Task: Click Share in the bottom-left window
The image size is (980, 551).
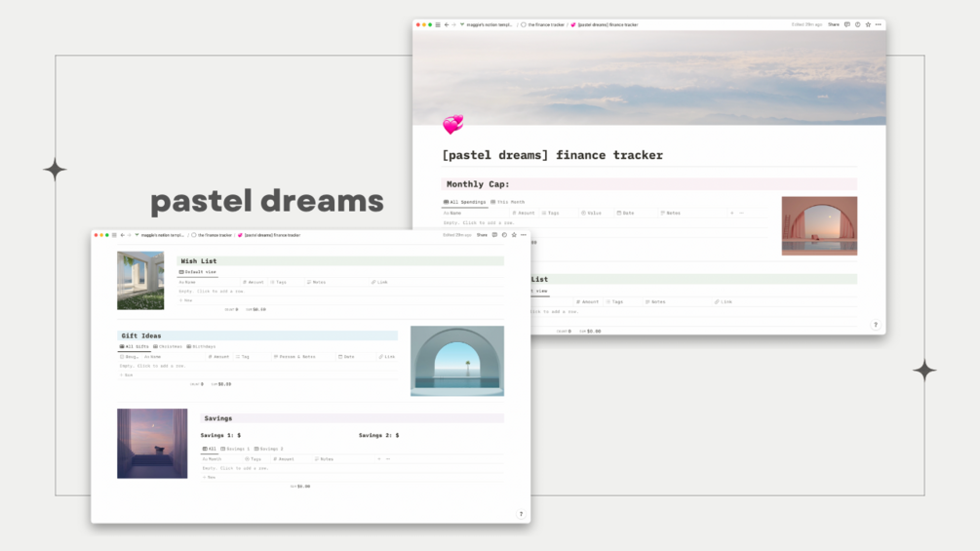Action: pos(482,235)
